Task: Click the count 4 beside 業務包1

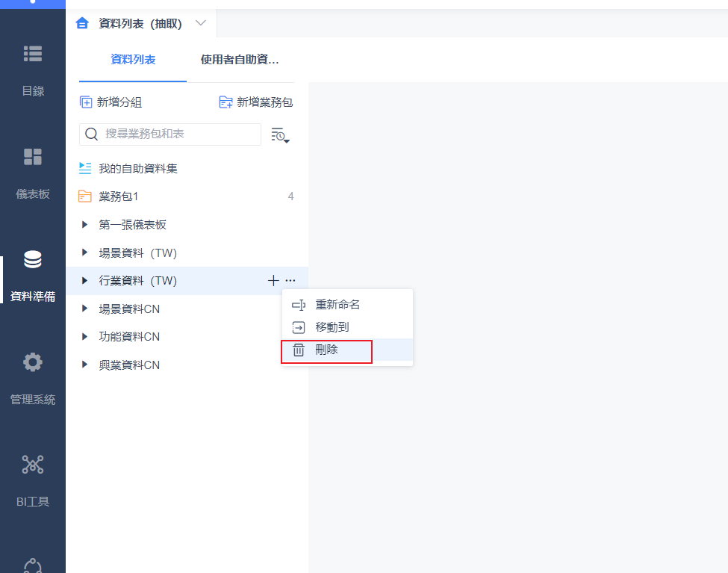Action: click(x=290, y=196)
